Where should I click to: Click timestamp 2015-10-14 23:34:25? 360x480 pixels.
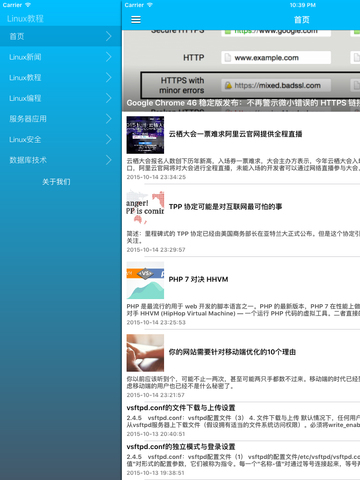click(156, 177)
